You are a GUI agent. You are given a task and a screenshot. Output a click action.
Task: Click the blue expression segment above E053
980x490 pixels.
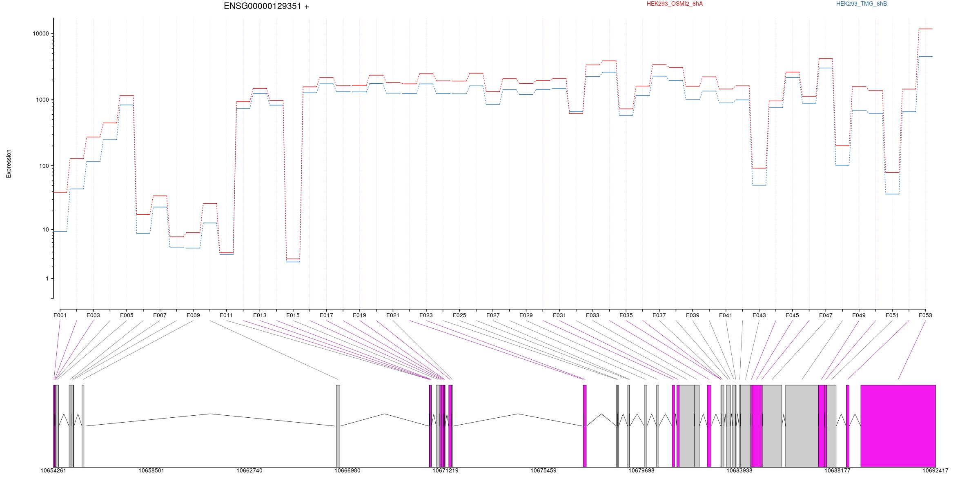click(925, 56)
